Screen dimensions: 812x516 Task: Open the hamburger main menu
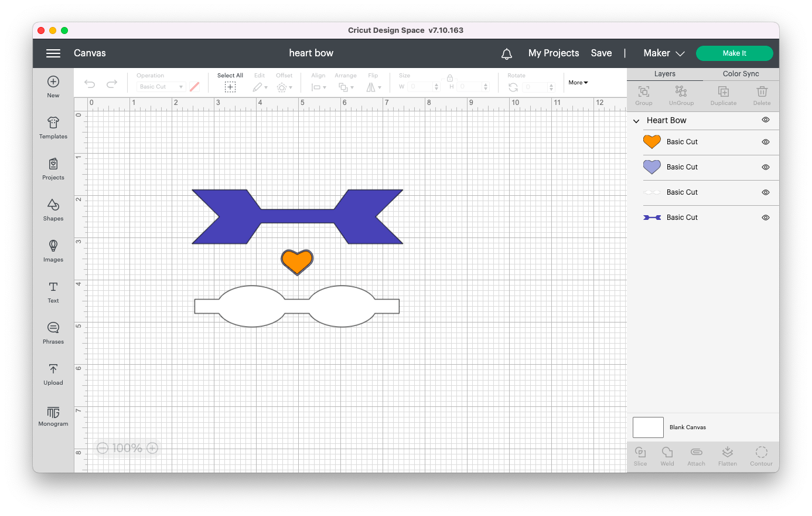(x=53, y=53)
